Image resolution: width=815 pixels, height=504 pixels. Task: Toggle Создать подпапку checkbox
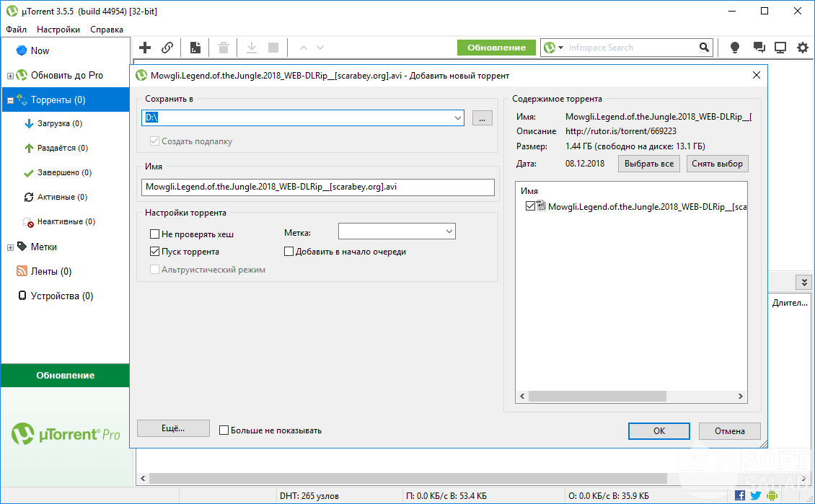154,141
